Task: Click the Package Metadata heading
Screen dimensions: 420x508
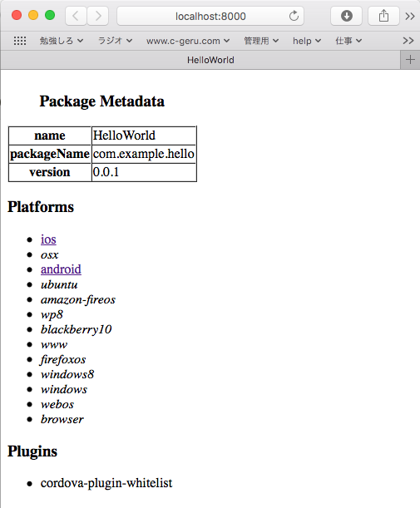Action: click(x=102, y=101)
